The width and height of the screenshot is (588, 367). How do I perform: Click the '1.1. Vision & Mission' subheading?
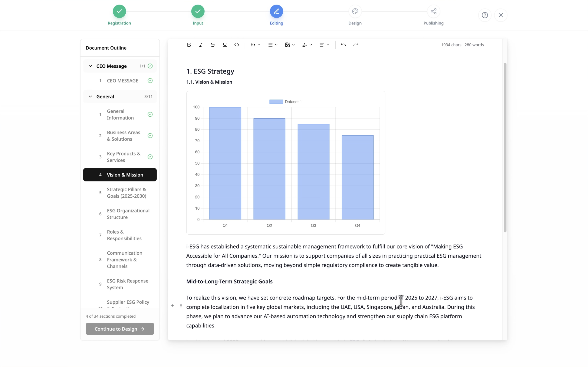(209, 82)
